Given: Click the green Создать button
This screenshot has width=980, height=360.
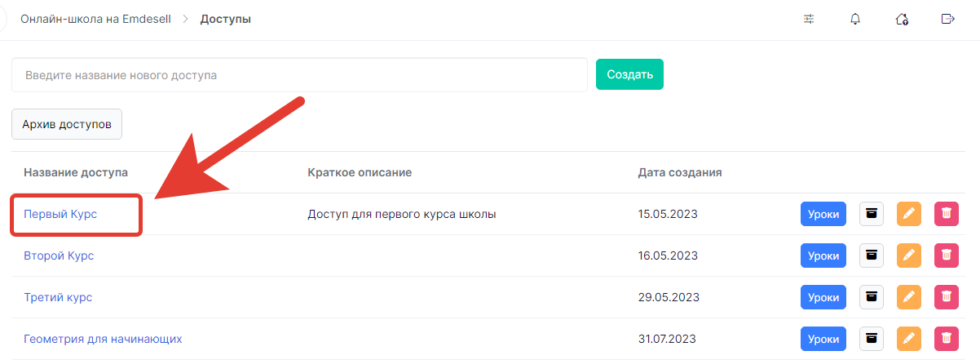Looking at the screenshot, I should click(x=629, y=74).
